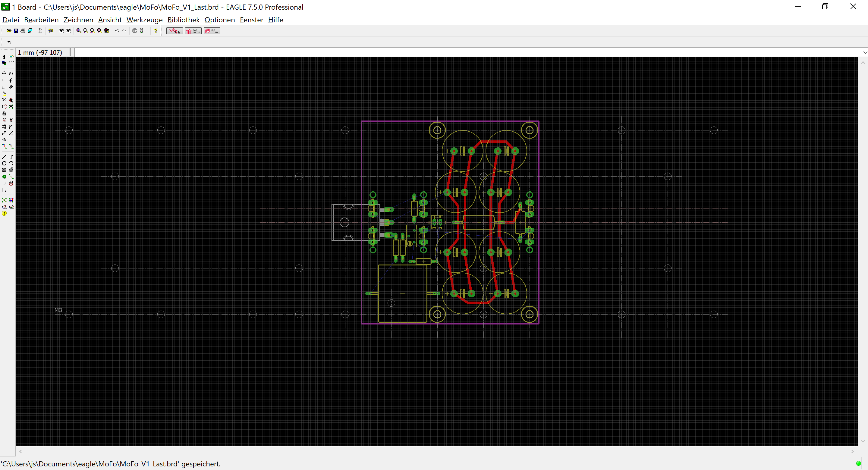Redraw the board view
Image resolution: width=868 pixels, height=470 pixels.
click(x=99, y=31)
